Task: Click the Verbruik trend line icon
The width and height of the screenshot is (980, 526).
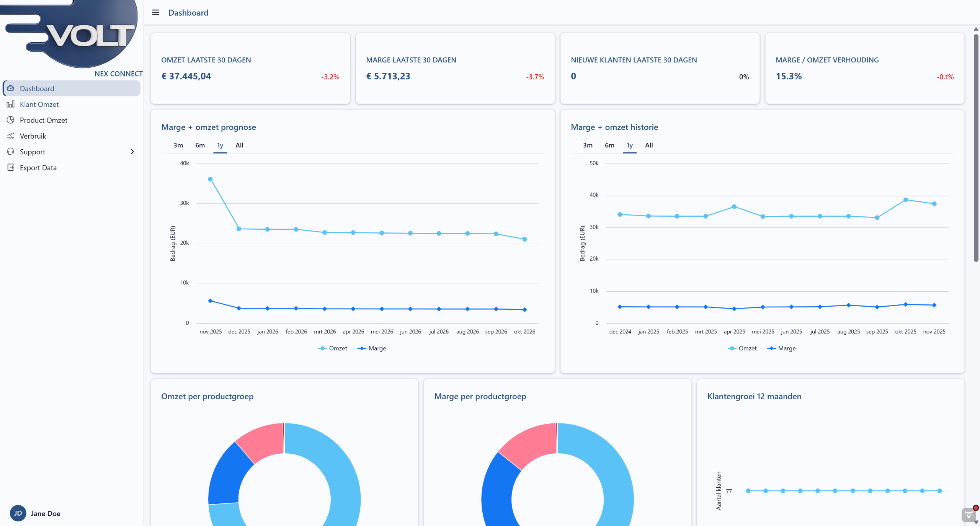Action: pyautogui.click(x=11, y=136)
